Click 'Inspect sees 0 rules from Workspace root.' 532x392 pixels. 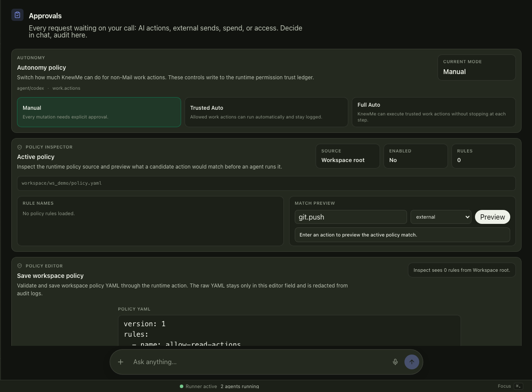[462, 270]
